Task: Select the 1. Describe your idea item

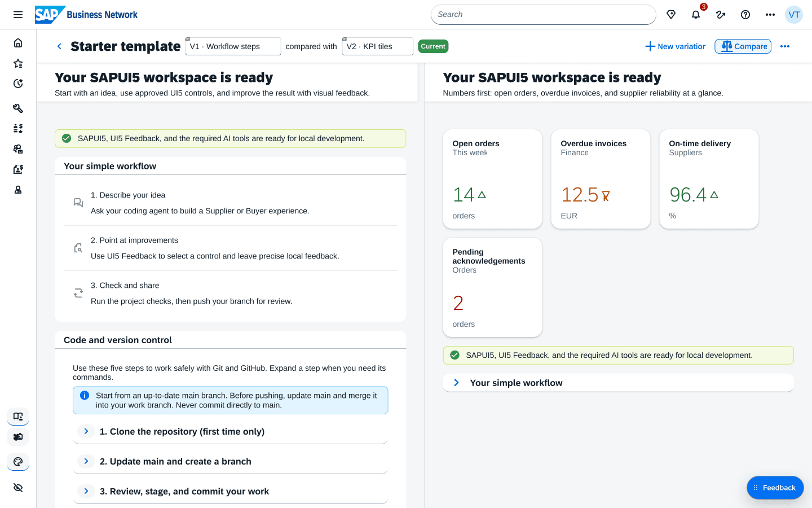Action: pyautogui.click(x=231, y=203)
